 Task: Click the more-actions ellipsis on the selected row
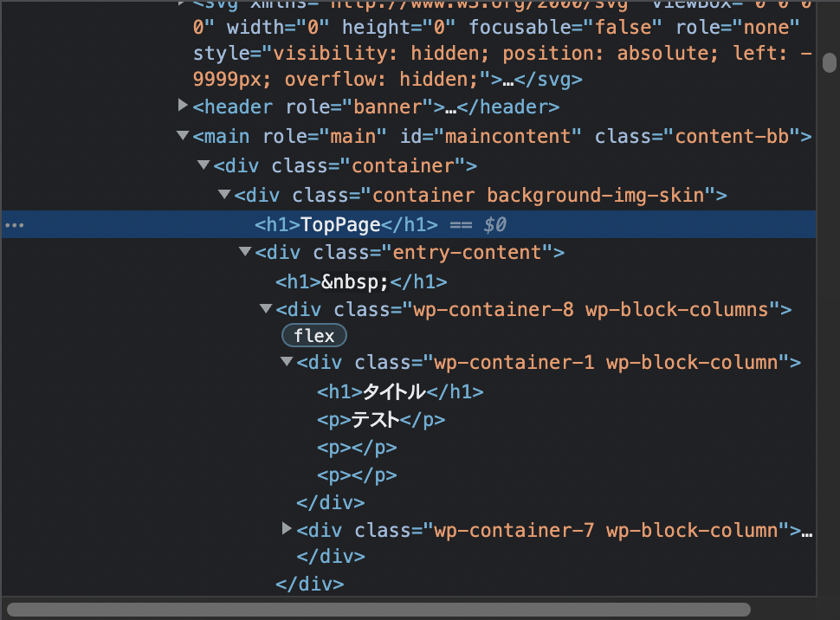tap(14, 224)
